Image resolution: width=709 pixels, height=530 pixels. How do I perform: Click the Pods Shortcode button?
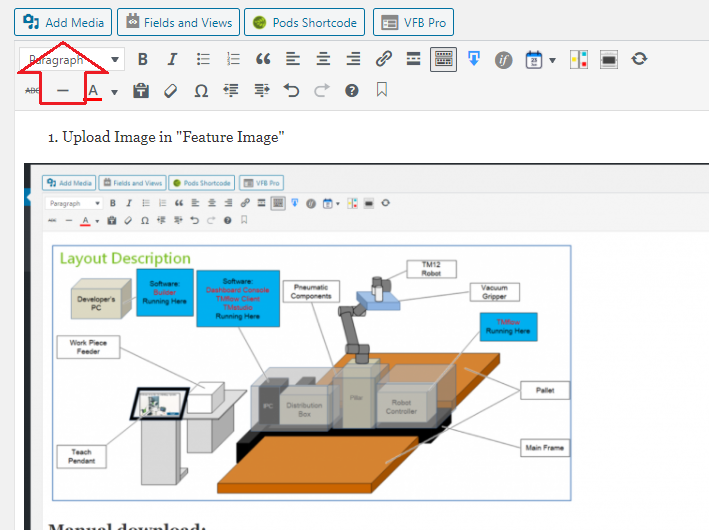pos(304,22)
